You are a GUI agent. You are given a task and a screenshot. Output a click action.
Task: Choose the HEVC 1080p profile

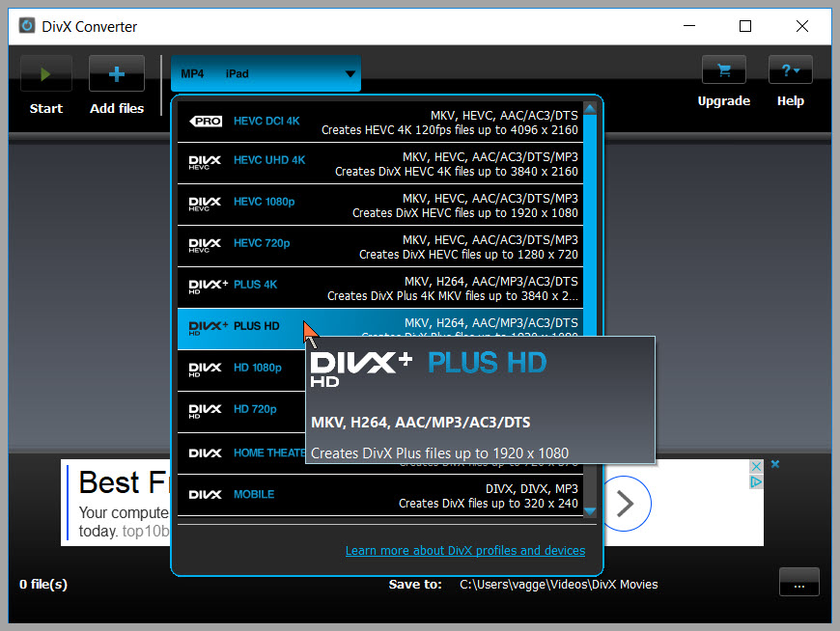(x=379, y=205)
